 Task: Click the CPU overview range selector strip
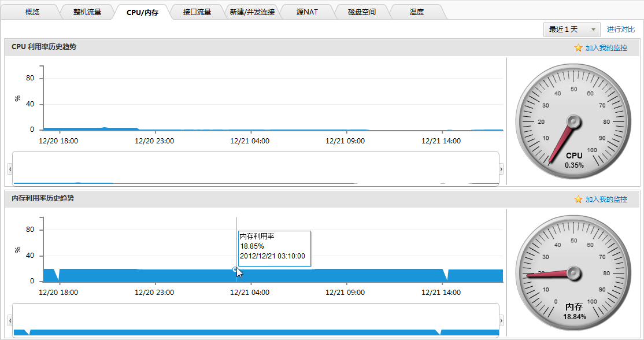coord(256,169)
